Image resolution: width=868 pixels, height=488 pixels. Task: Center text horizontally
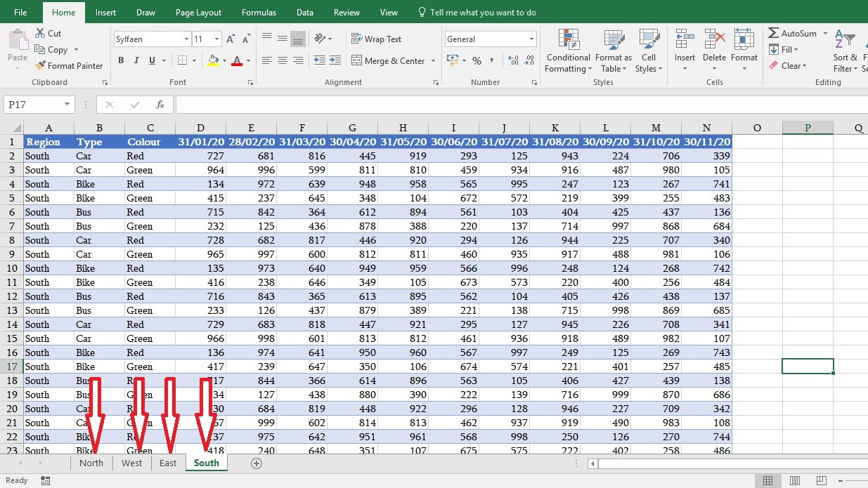pos(283,61)
